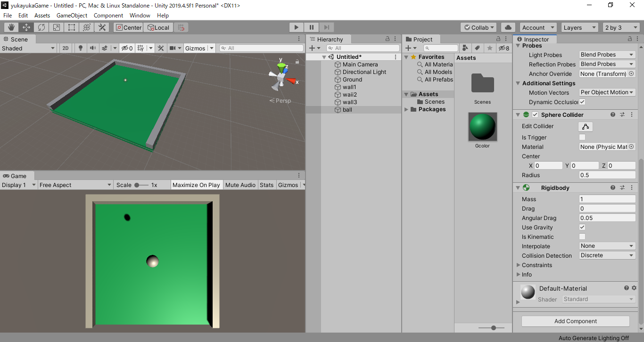Open Collision Detection dropdown
Viewport: 644px width, 342px height.
click(x=607, y=255)
